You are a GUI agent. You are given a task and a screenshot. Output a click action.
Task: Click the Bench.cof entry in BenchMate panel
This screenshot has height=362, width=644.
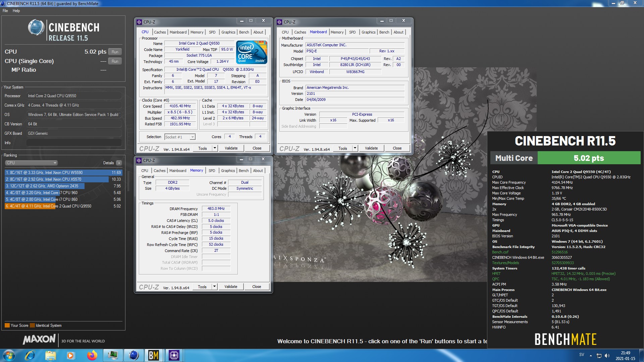tap(500, 252)
